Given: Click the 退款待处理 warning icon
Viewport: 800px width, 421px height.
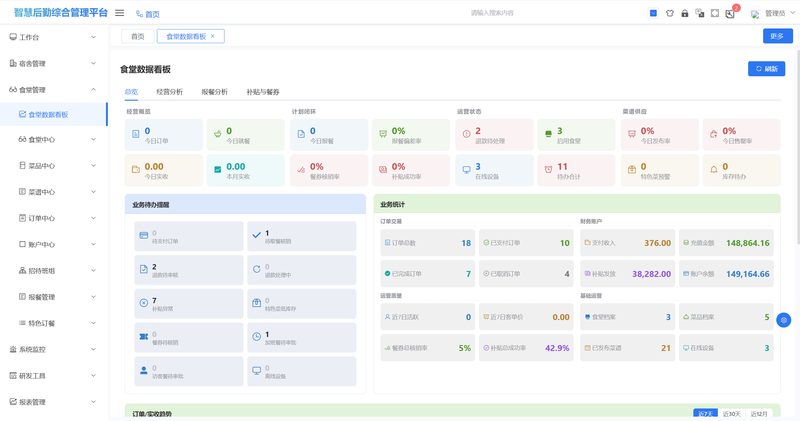Looking at the screenshot, I should click(x=466, y=134).
